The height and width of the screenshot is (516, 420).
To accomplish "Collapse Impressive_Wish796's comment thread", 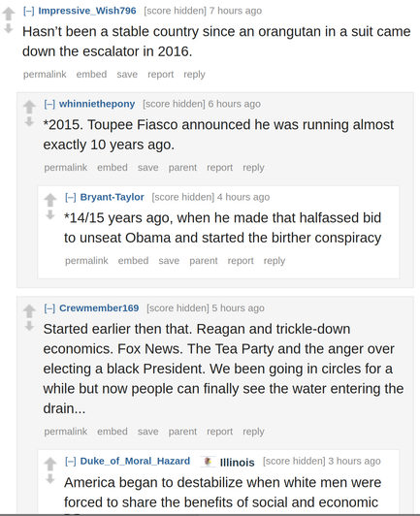I will click(x=29, y=11).
